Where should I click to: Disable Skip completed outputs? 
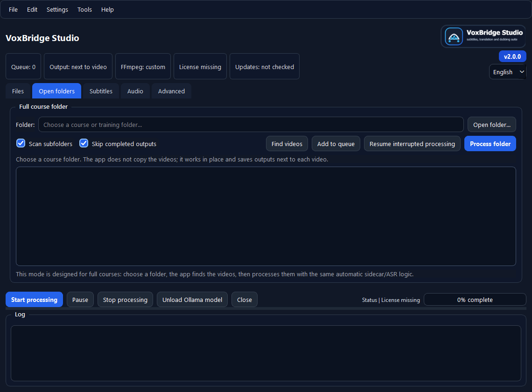[84, 143]
